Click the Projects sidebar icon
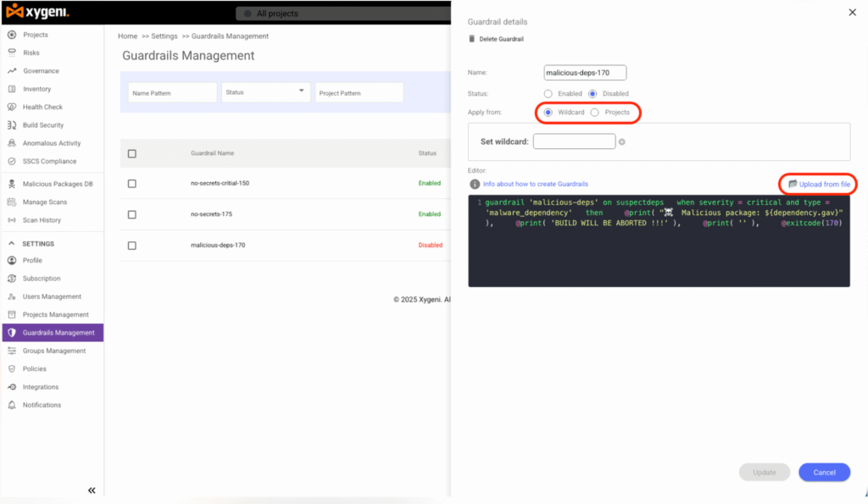868x504 pixels. pyautogui.click(x=12, y=35)
